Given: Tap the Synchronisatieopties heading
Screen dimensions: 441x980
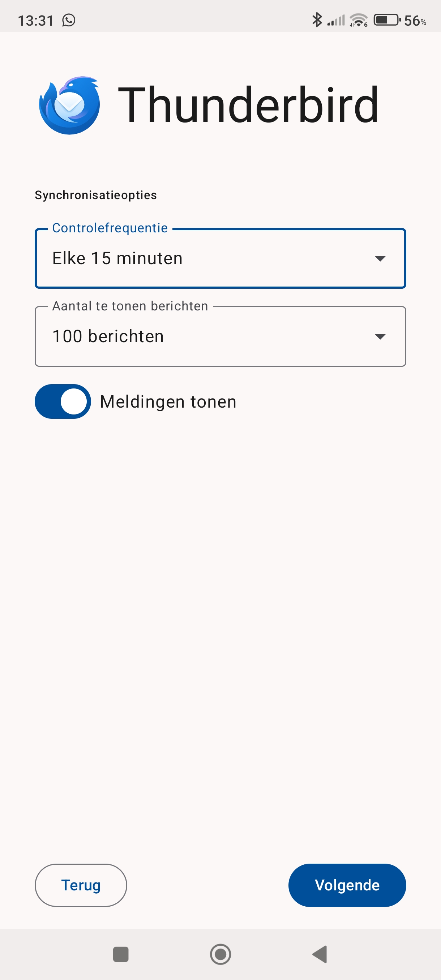Looking at the screenshot, I should tap(96, 195).
